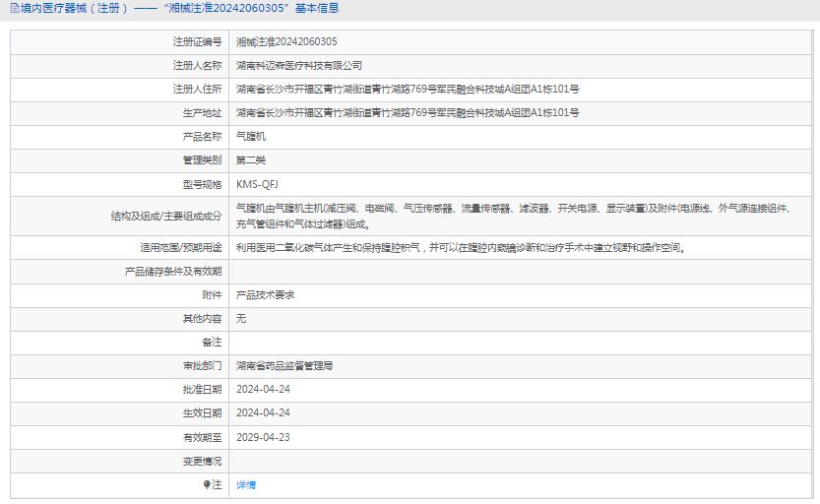Viewport: 820px width, 504px height.
Task: Click the 注册人住所 address value
Action: pos(408,89)
